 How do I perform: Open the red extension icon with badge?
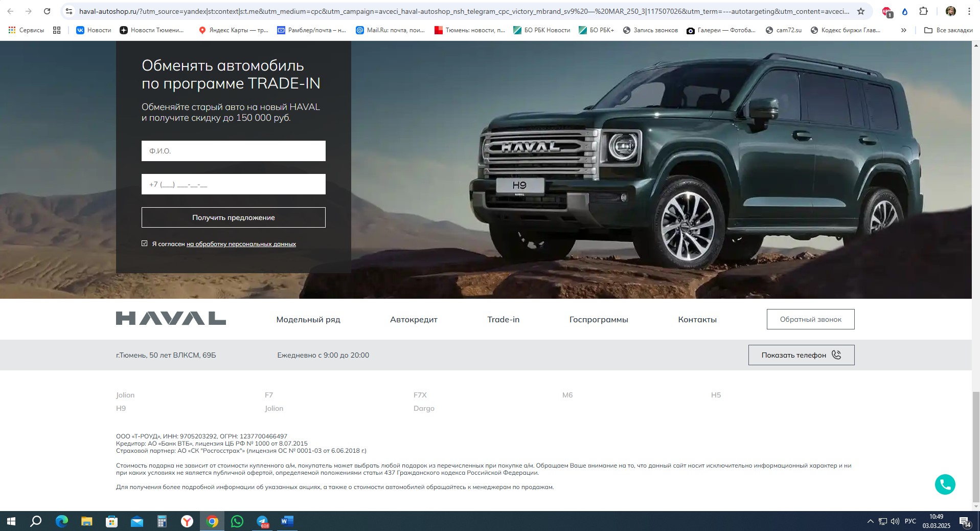point(887,12)
